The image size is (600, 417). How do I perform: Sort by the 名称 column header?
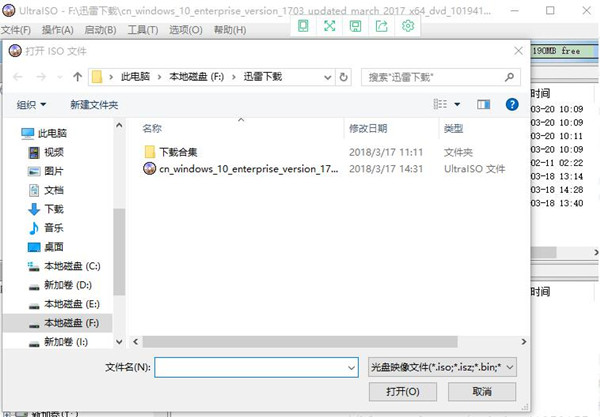(x=152, y=128)
